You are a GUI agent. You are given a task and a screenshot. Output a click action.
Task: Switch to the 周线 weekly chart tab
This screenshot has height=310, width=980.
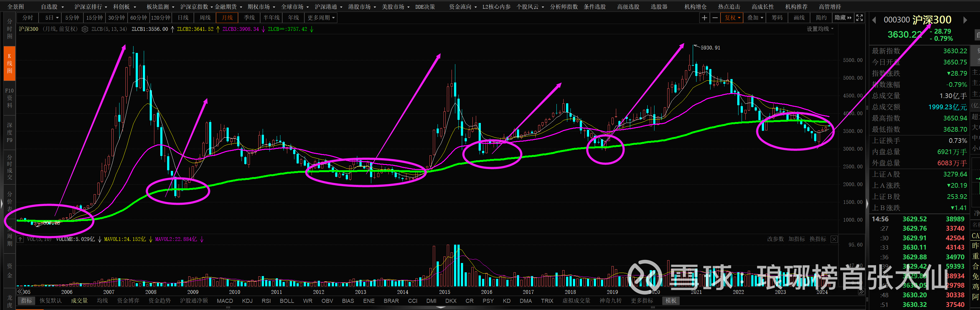(205, 18)
